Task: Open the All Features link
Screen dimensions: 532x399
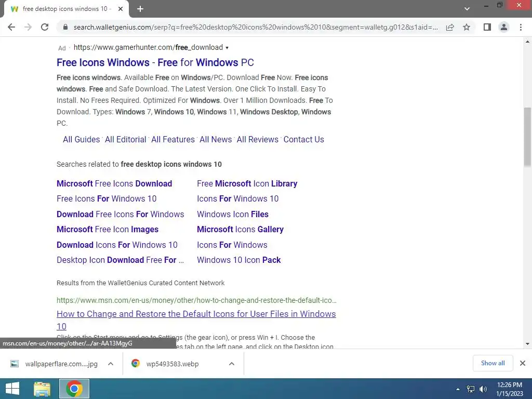Action: tap(173, 139)
